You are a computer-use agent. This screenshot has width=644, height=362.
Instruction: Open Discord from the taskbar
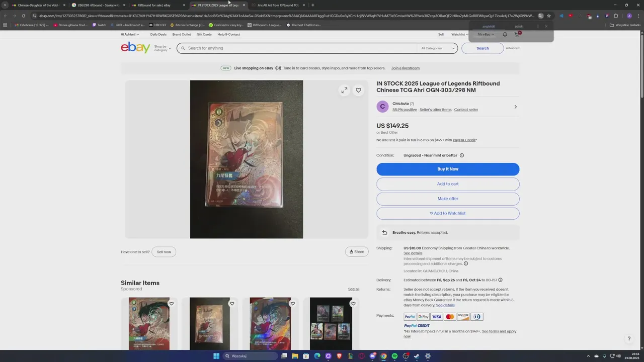(x=372, y=356)
